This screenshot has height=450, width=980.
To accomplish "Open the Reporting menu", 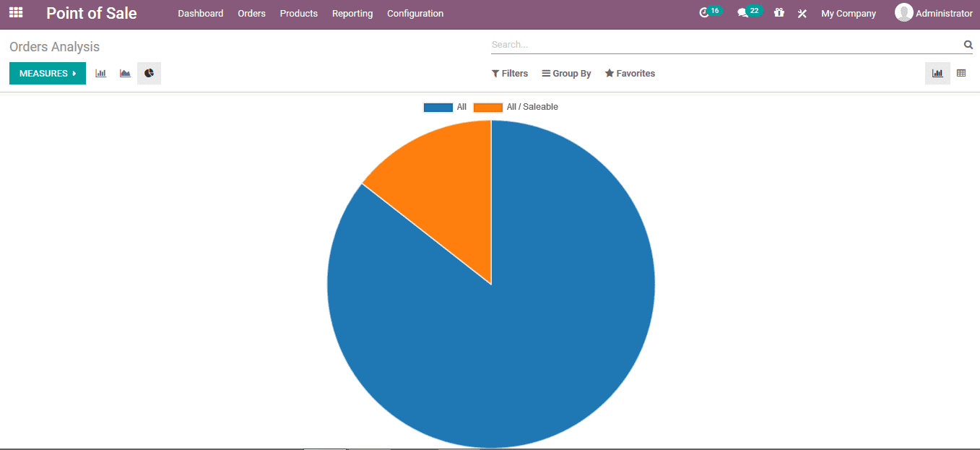I will [352, 14].
